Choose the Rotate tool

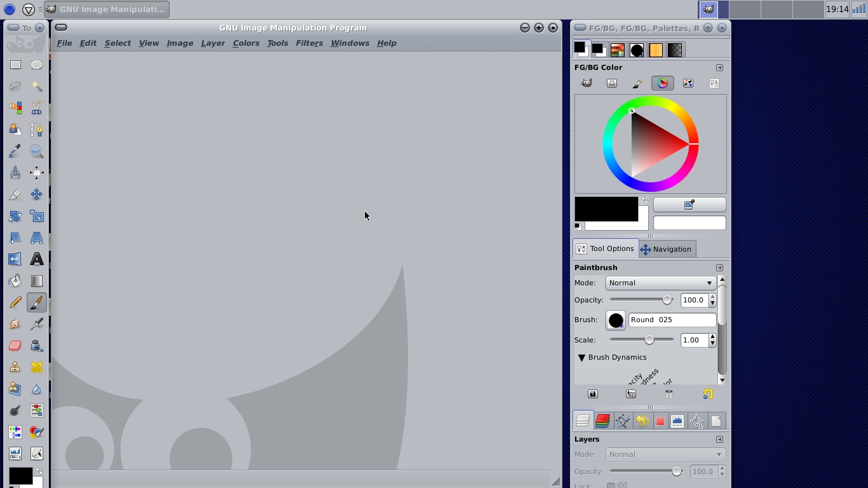coord(15,216)
